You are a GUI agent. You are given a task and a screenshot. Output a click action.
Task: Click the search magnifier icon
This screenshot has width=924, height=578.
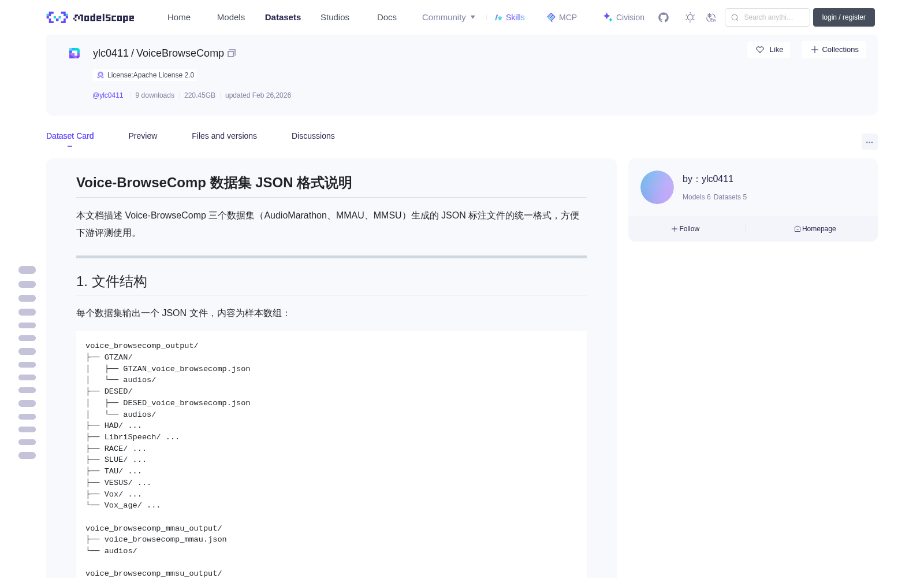click(735, 17)
